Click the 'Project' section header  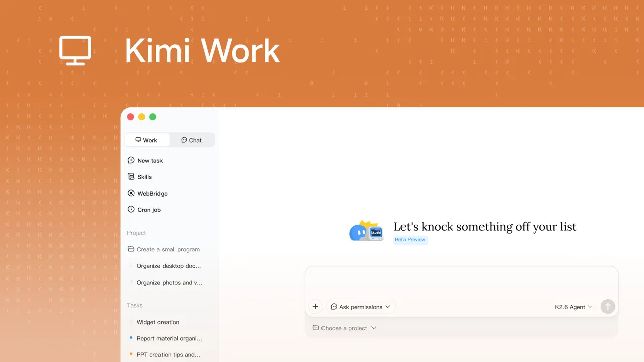click(136, 233)
